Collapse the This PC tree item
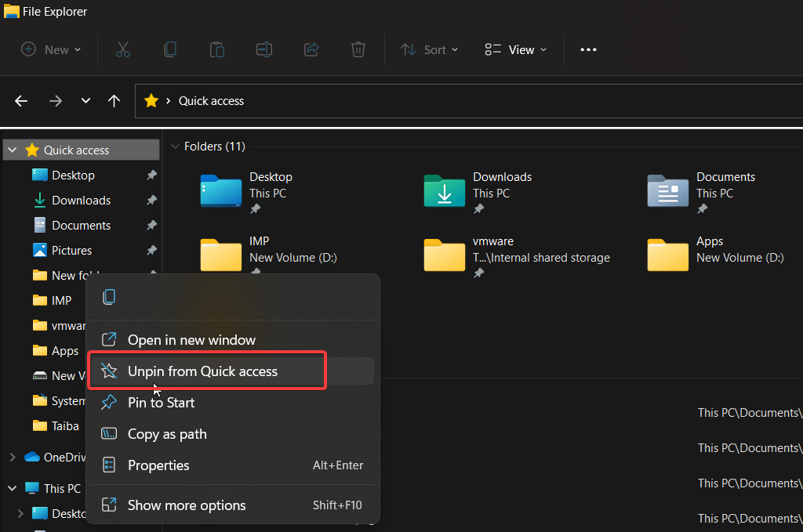This screenshot has width=803, height=532. pos(12,487)
